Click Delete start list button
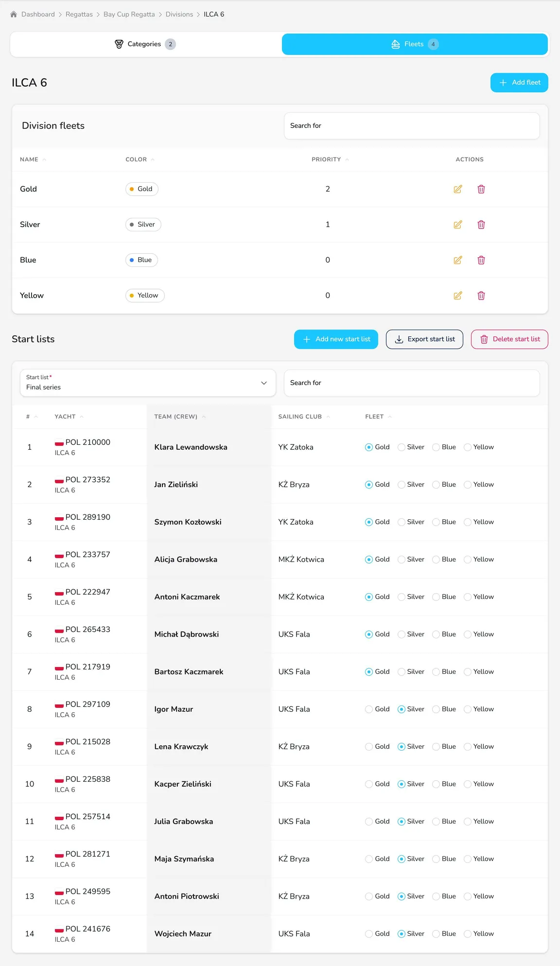This screenshot has height=966, width=560. point(509,339)
